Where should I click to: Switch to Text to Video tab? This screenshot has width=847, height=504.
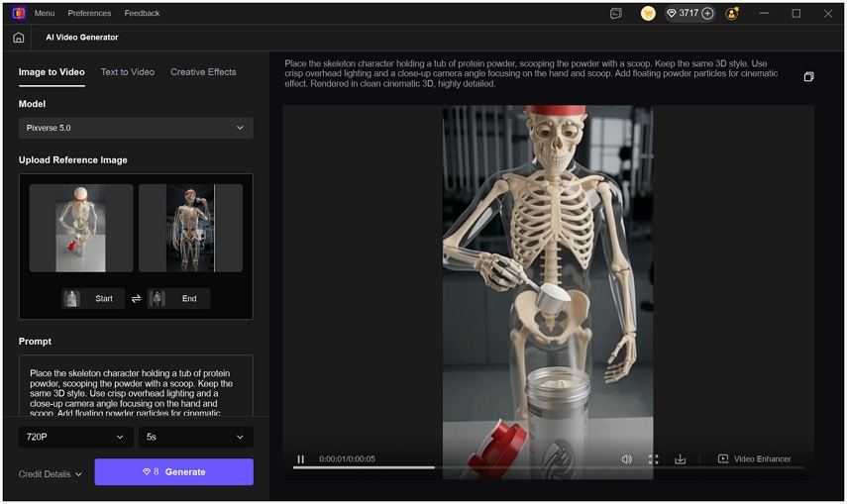pyautogui.click(x=128, y=72)
